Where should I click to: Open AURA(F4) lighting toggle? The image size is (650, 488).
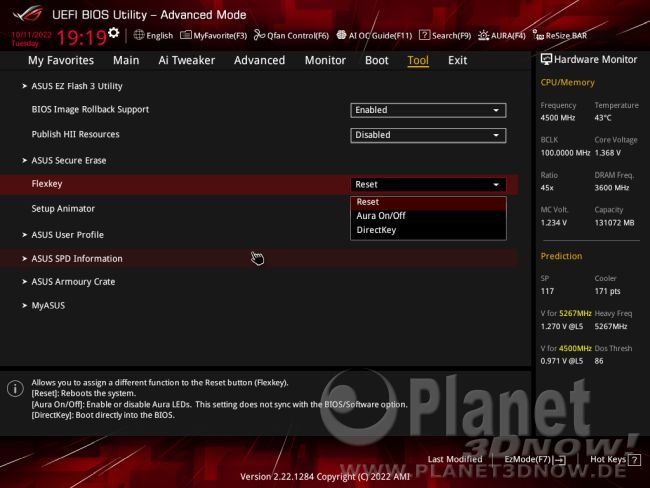click(502, 36)
